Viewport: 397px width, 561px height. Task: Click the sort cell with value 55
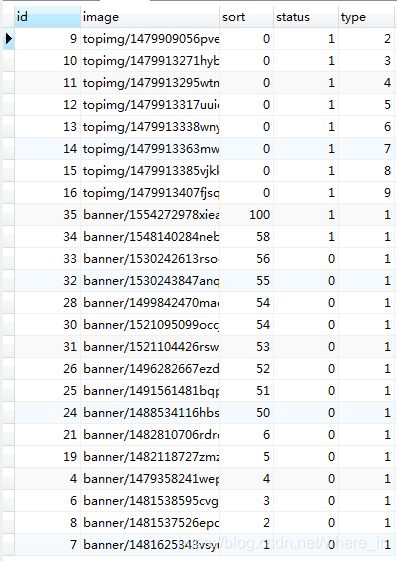(x=246, y=281)
